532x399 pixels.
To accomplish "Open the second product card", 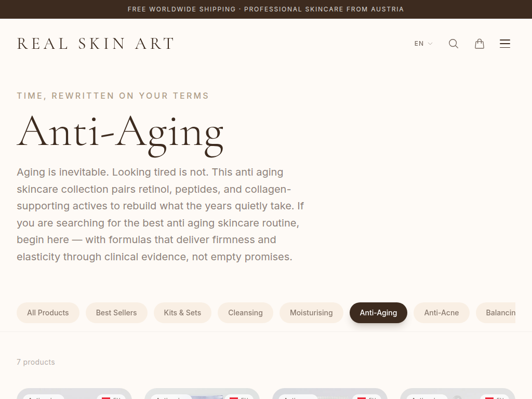I will 202,394.
